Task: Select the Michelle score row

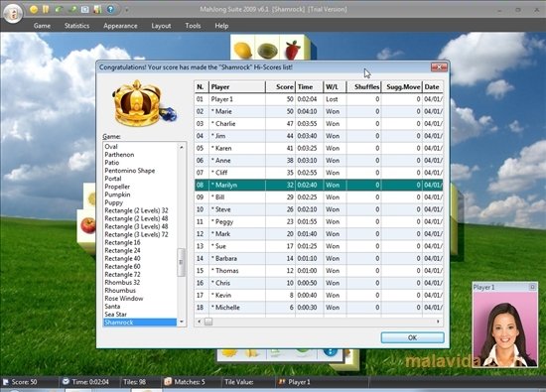Action: tap(319, 308)
